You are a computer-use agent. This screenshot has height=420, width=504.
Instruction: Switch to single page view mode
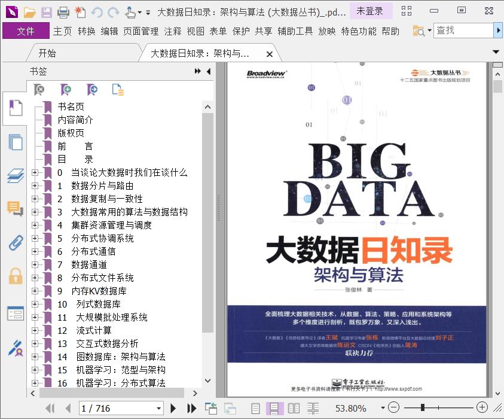pyautogui.click(x=255, y=409)
